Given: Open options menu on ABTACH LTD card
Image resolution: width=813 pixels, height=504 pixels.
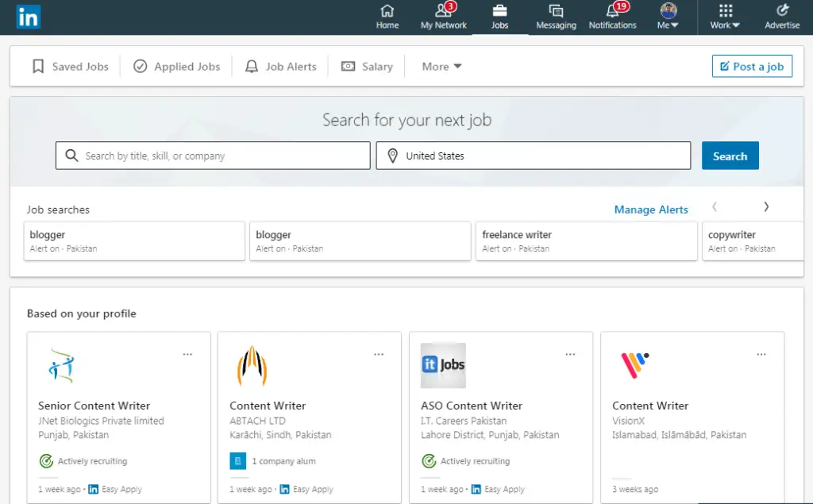Looking at the screenshot, I should [379, 354].
